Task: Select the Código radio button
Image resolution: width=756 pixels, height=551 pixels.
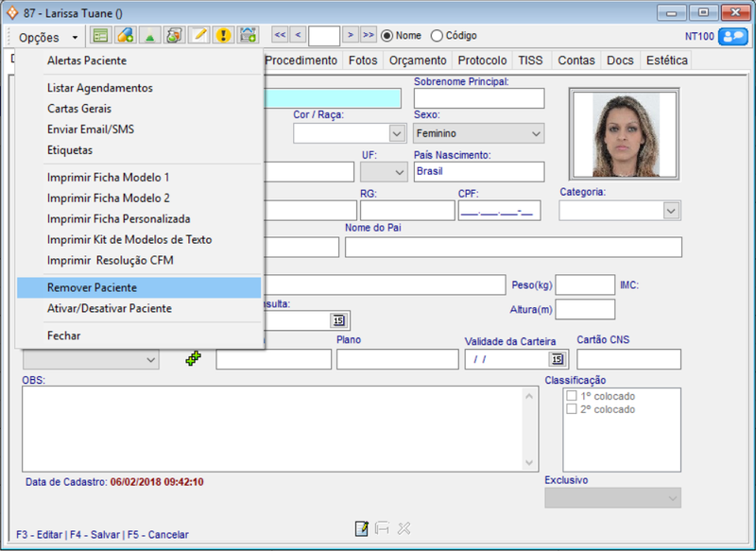Action: (437, 36)
